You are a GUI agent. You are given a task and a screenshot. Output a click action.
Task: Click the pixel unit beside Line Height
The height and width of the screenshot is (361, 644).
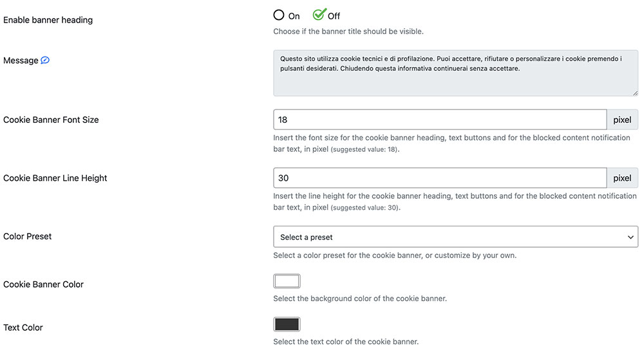(x=622, y=178)
